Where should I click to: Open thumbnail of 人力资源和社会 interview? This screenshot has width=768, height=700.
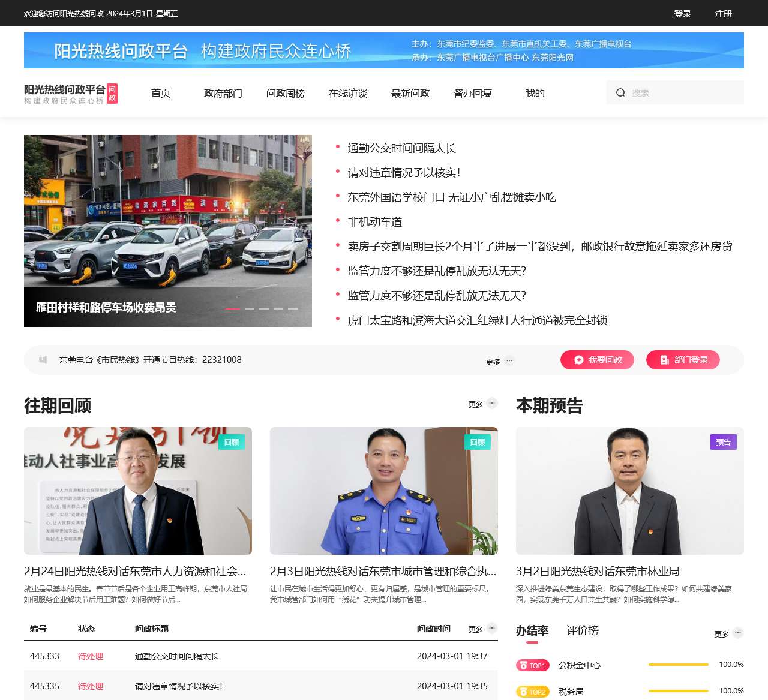[138, 491]
